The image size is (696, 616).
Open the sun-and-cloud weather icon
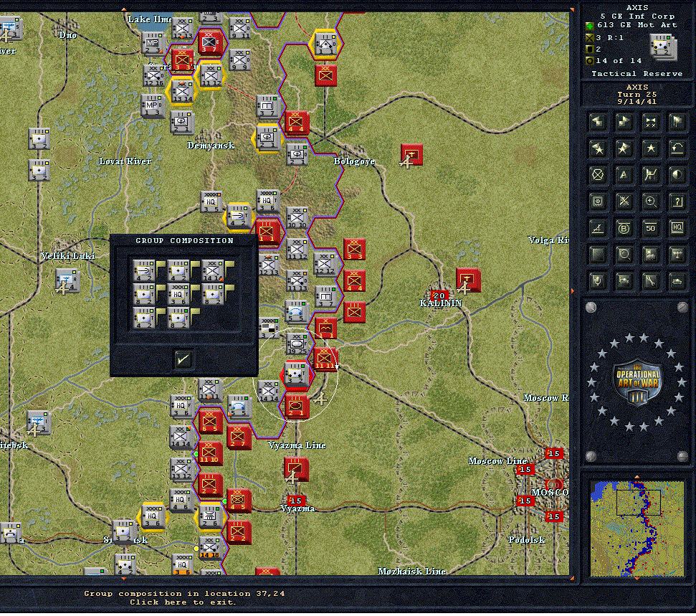coord(651,255)
